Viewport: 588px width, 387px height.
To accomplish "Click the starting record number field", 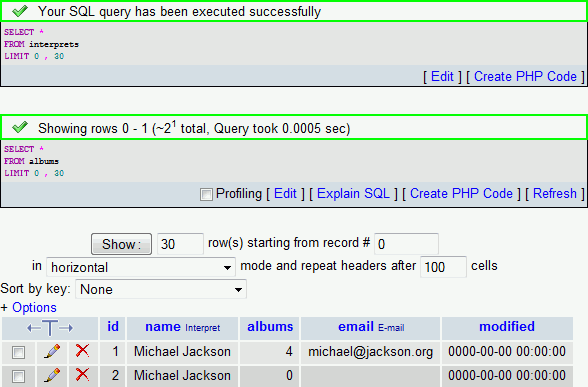I will click(x=406, y=244).
